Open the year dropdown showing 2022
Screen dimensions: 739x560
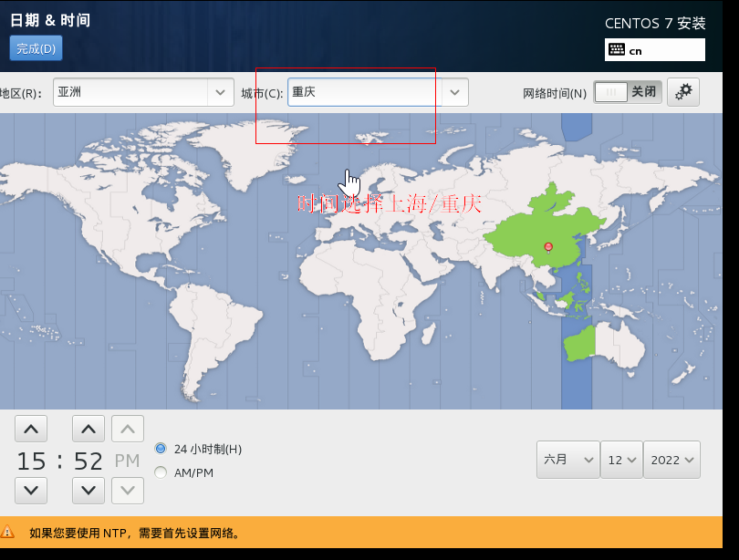click(671, 460)
